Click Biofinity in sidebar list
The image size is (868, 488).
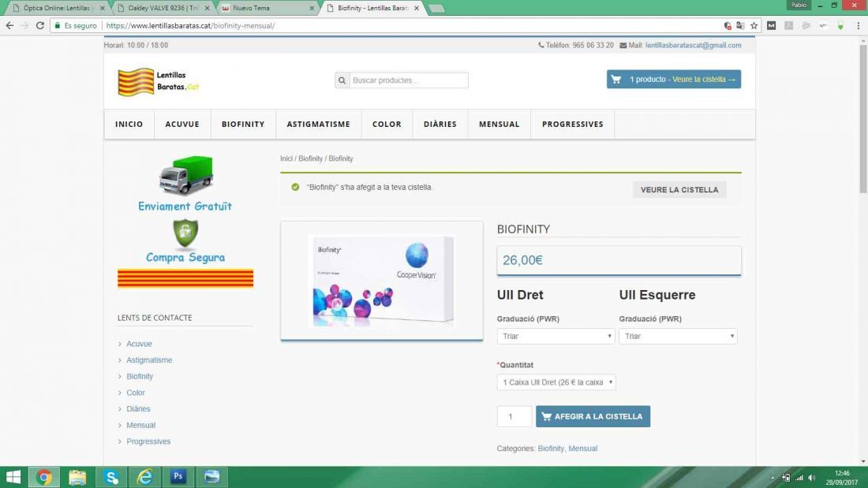140,376
